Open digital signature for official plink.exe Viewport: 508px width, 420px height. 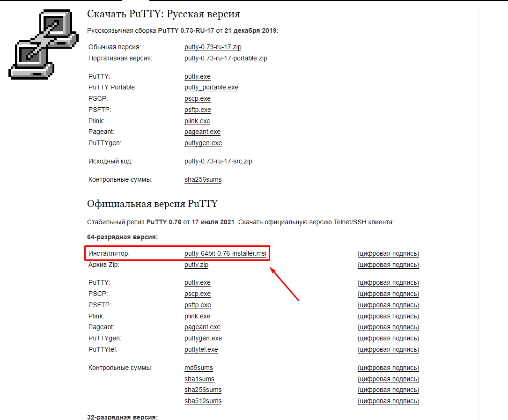(x=388, y=317)
